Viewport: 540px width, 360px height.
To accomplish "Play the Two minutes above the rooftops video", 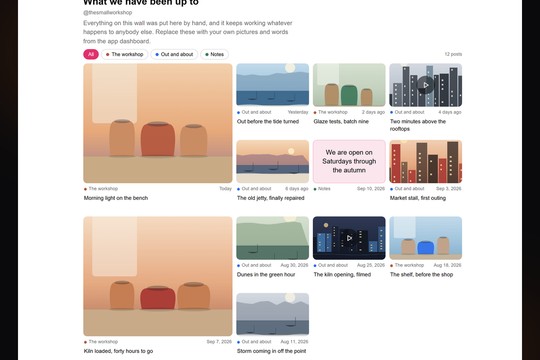I will coord(426,85).
